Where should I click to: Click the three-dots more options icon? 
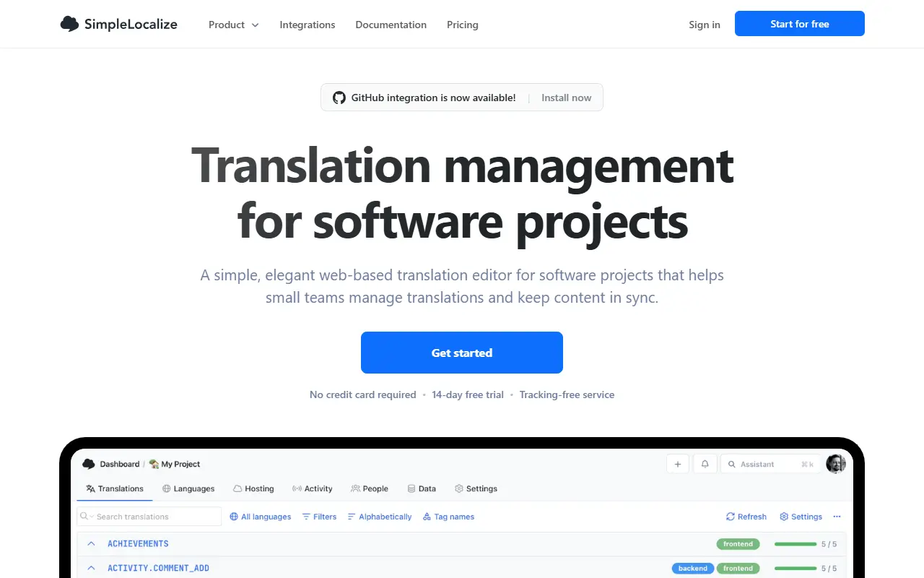click(x=837, y=517)
